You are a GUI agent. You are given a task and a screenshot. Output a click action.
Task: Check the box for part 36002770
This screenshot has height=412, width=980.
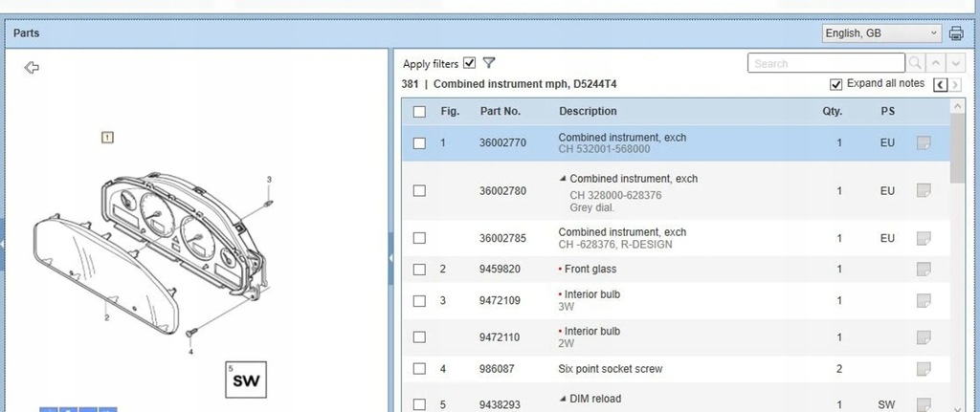click(419, 143)
